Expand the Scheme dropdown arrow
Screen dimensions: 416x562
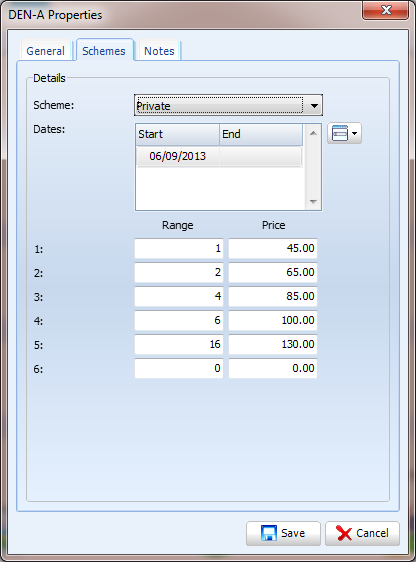click(x=314, y=105)
